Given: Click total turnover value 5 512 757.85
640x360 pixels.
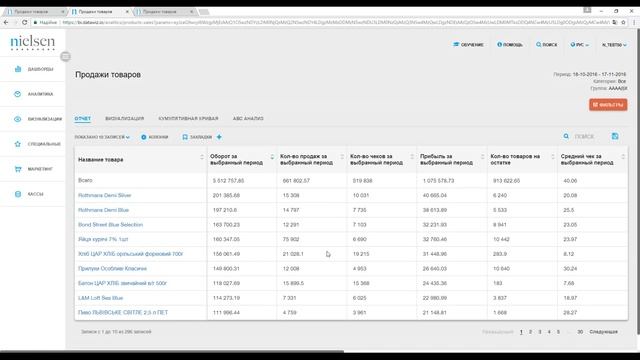Looking at the screenshot, I should coord(228,180).
